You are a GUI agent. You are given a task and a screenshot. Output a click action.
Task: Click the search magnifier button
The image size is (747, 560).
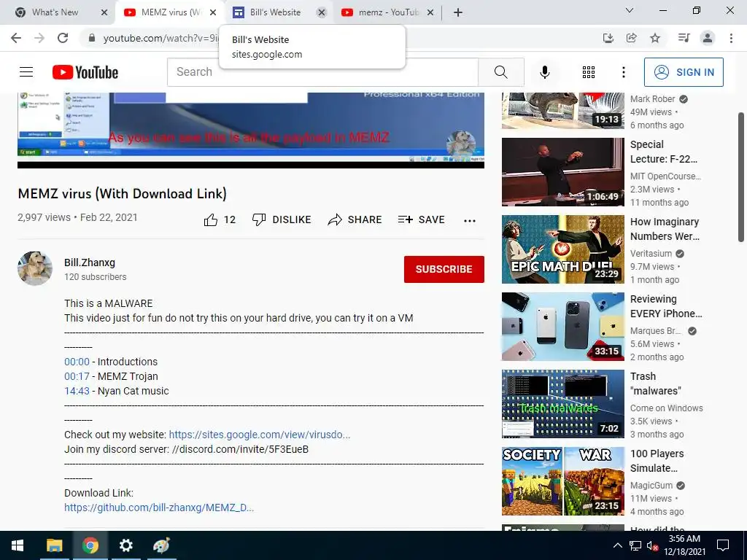(x=500, y=72)
